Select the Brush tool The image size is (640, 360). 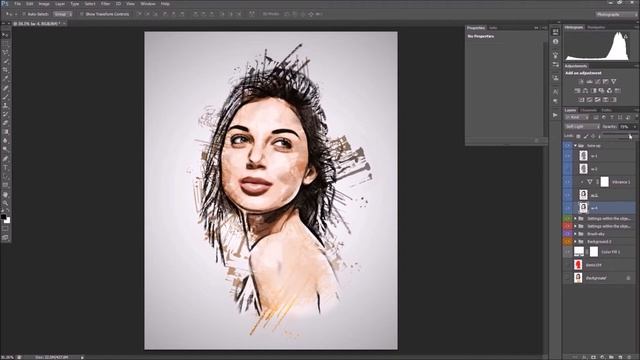pos(5,97)
